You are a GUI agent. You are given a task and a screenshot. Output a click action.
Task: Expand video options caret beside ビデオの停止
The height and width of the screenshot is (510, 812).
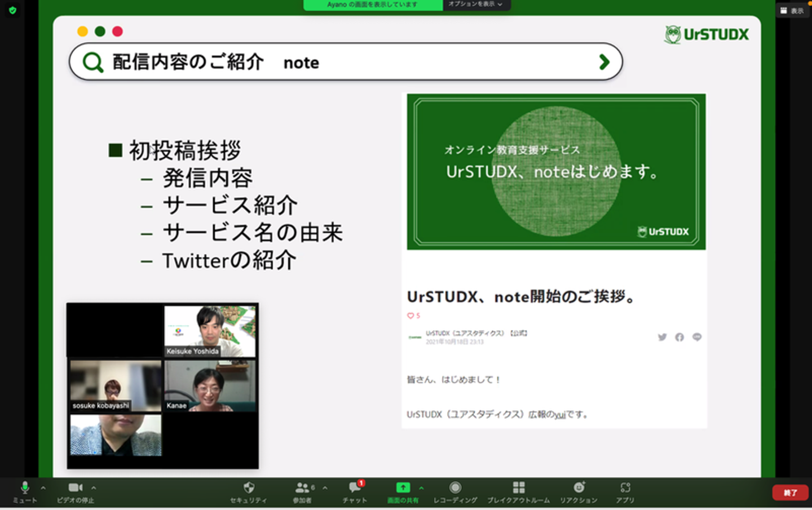(x=94, y=488)
